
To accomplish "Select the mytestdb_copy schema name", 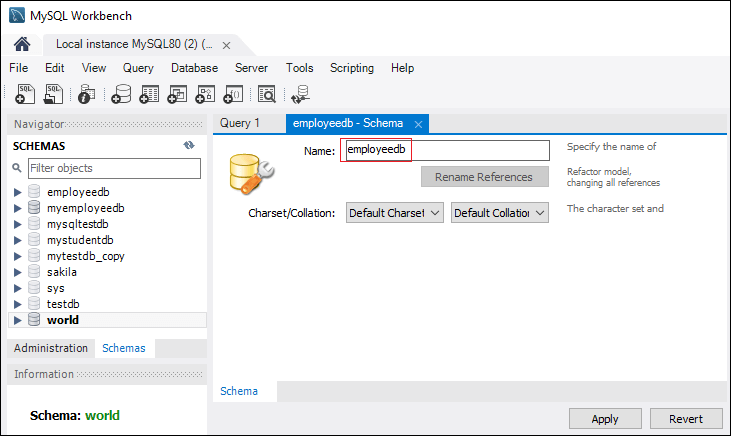I will (86, 256).
